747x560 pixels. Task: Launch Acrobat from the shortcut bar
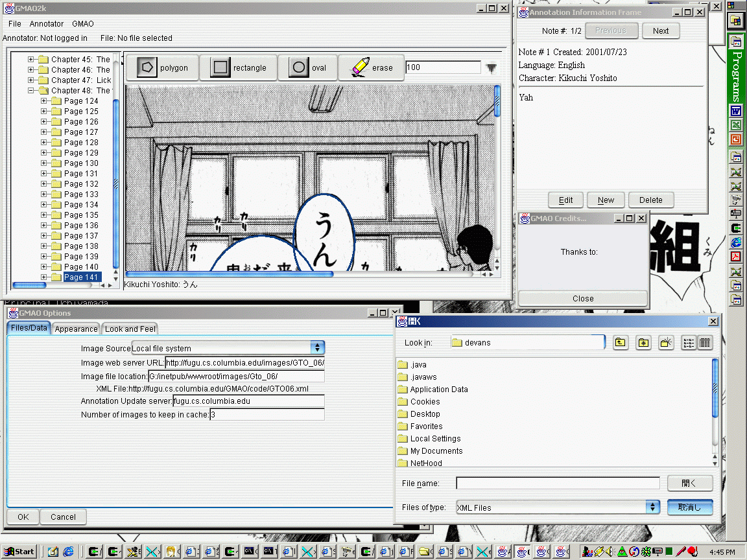[x=736, y=257]
